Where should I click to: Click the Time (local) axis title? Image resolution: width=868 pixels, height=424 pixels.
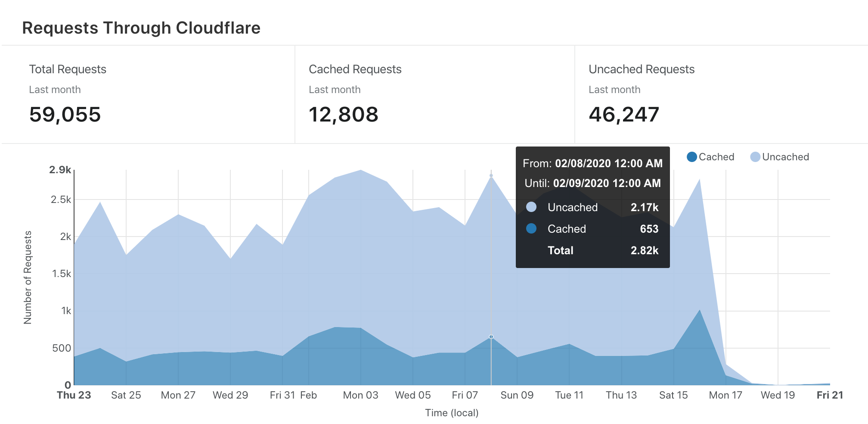(452, 413)
